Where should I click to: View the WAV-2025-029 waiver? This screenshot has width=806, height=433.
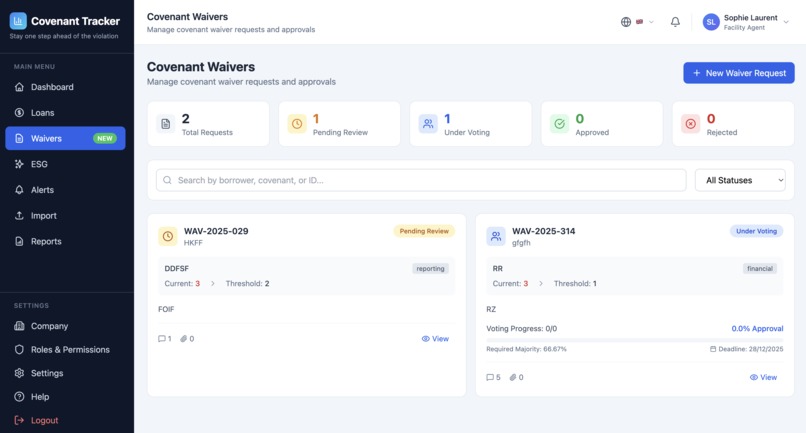435,339
